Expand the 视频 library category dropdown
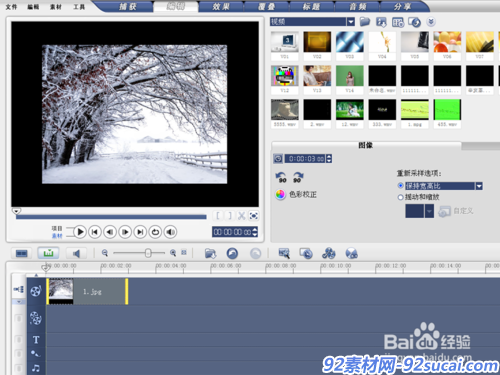 click(x=351, y=22)
